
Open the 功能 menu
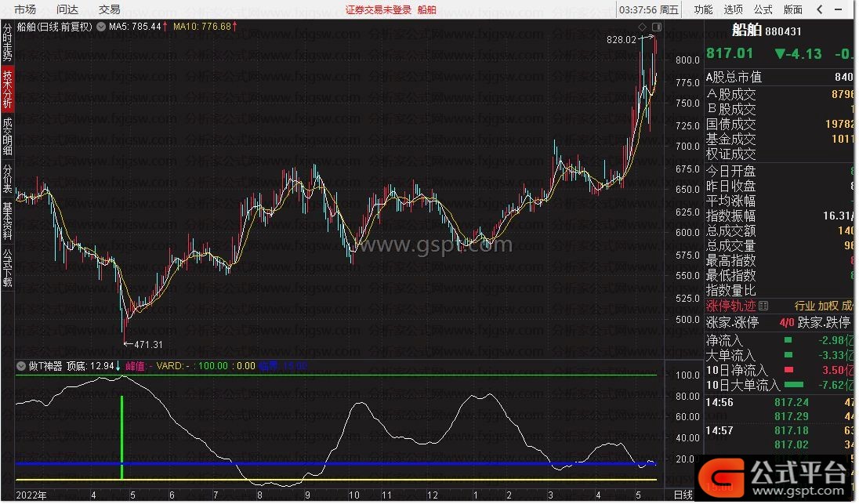coord(703,9)
